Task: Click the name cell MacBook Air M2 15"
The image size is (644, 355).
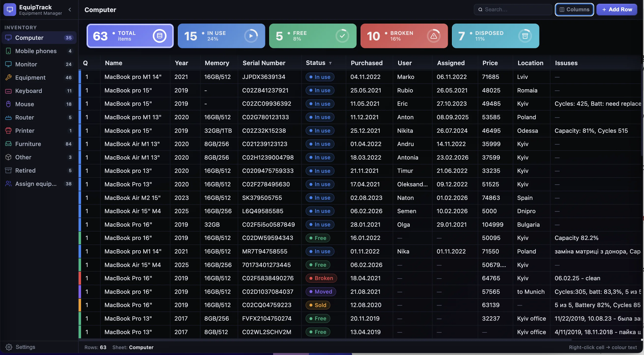Action: pos(132,198)
